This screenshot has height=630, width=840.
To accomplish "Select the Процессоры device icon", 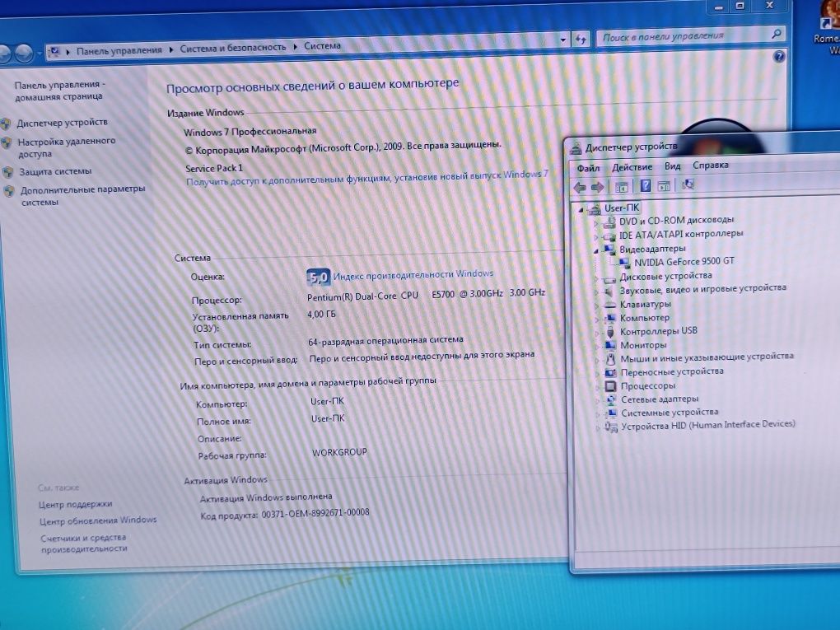I will point(611,385).
